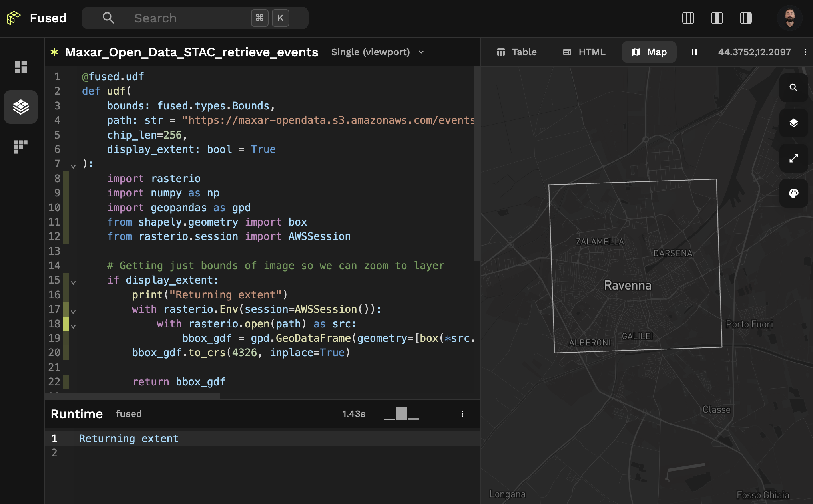Collapse the code block at line 7
The width and height of the screenshot is (813, 504).
(x=73, y=166)
